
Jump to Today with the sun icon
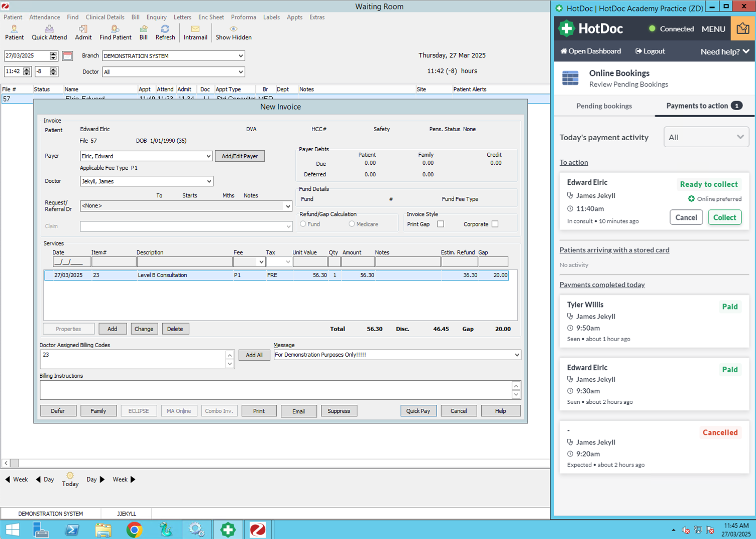tap(70, 480)
